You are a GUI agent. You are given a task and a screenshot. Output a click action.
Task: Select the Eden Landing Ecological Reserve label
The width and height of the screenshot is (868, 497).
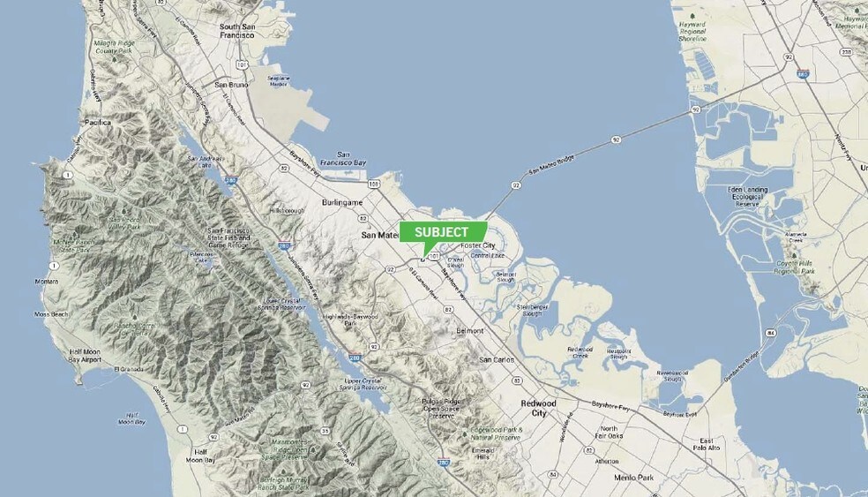pos(747,197)
